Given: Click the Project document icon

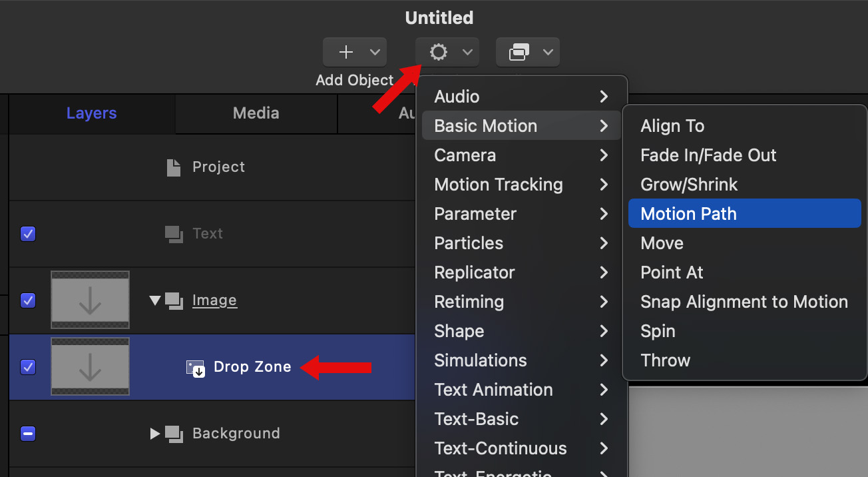Looking at the screenshot, I should click(x=173, y=167).
